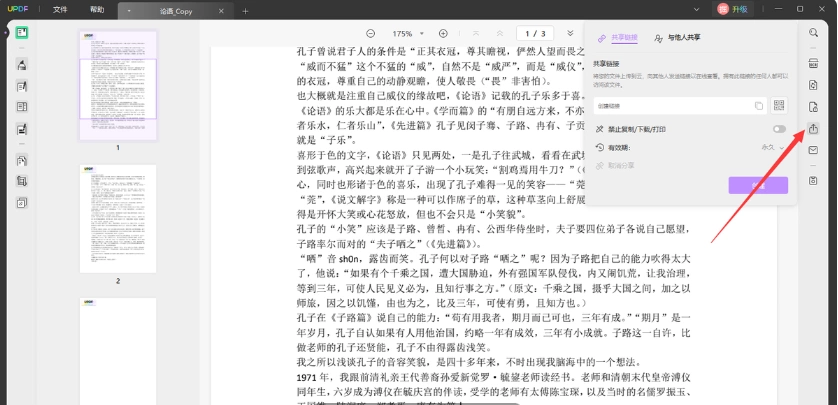Jump to the first page arrow
This screenshot has height=405, width=838.
(x=476, y=33)
